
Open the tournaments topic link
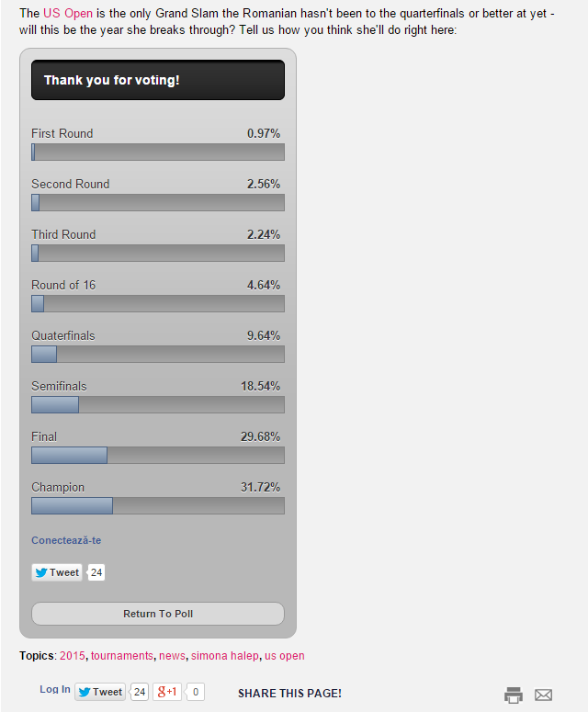121,656
